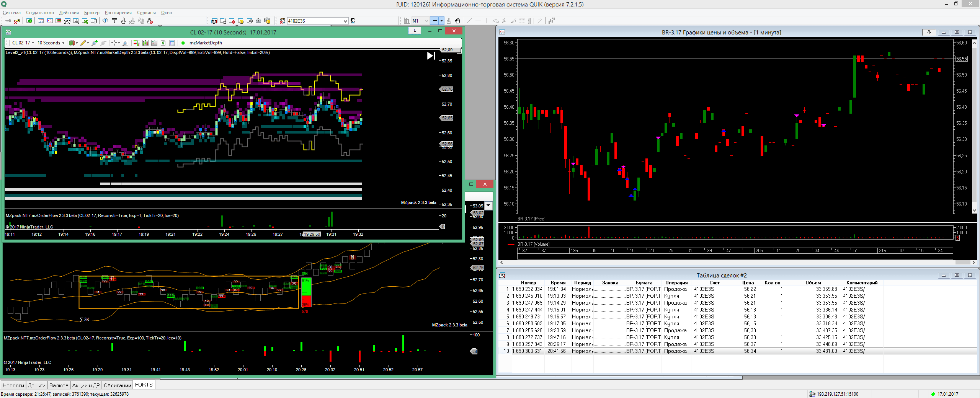Click the stepped bars icon on QUIK toolbar
980x398 pixels.
click(551, 21)
